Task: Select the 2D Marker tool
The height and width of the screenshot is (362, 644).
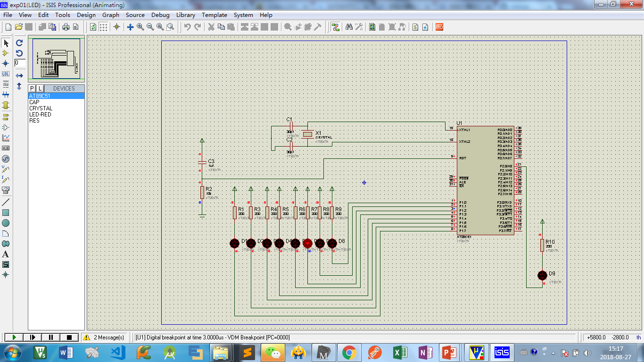Action: tap(6, 274)
